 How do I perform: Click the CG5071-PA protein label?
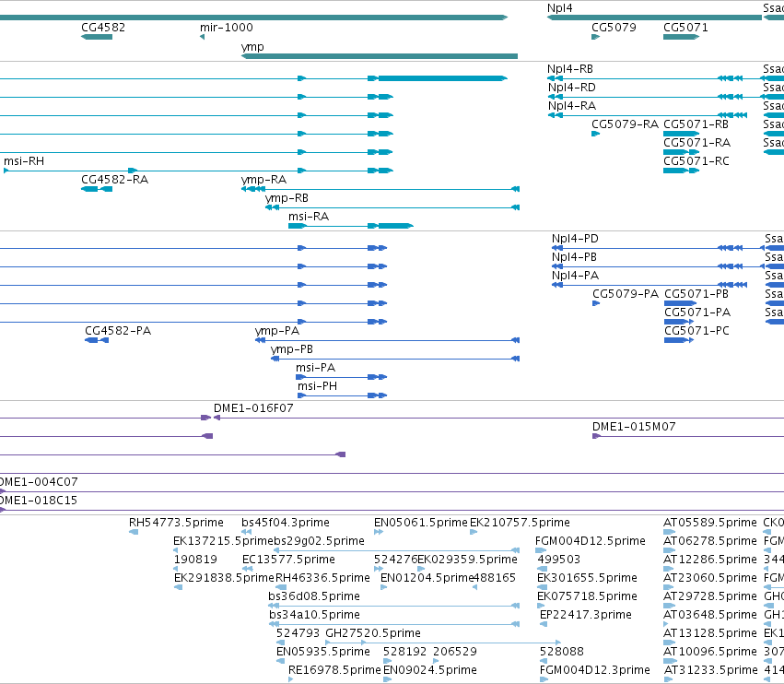[697, 313]
